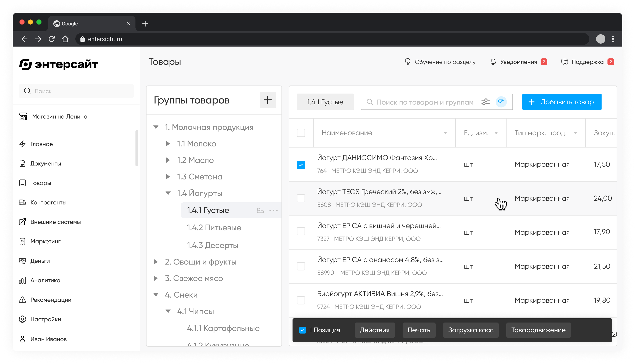Click the move icon on 1.4.1 Густые row
This screenshot has height=364, width=635.
point(260,211)
